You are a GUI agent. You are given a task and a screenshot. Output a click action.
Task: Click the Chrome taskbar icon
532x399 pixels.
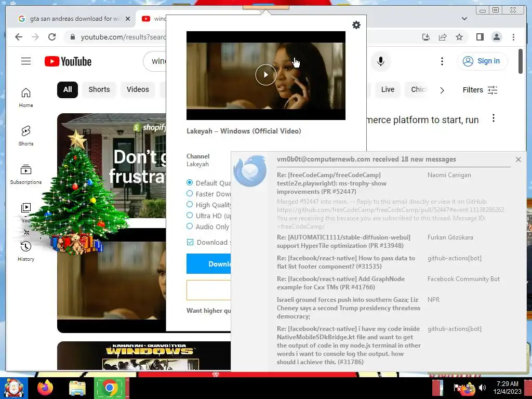[109, 388]
